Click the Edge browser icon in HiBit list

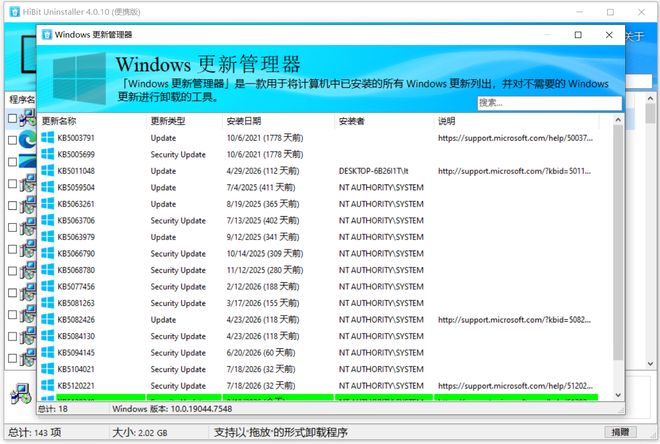(28, 140)
